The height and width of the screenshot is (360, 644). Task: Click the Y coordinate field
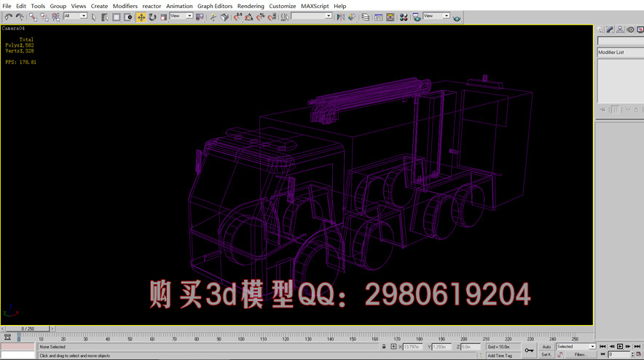tap(441, 347)
